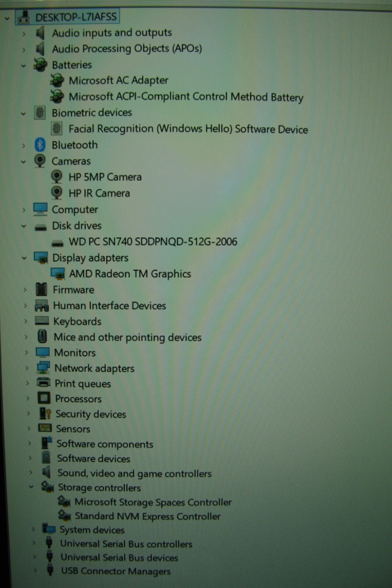Click the Print queues printer icon
Screen dimensions: 392x588
coord(43,383)
